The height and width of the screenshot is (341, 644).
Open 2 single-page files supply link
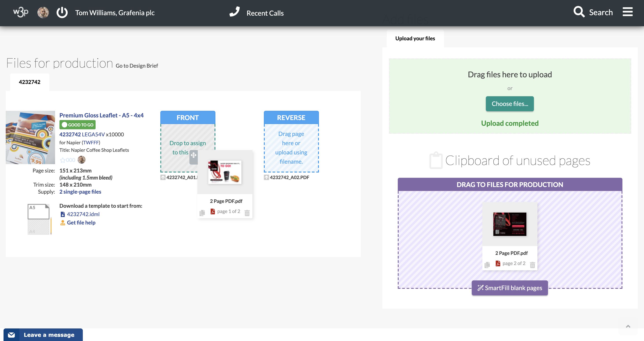(80, 192)
